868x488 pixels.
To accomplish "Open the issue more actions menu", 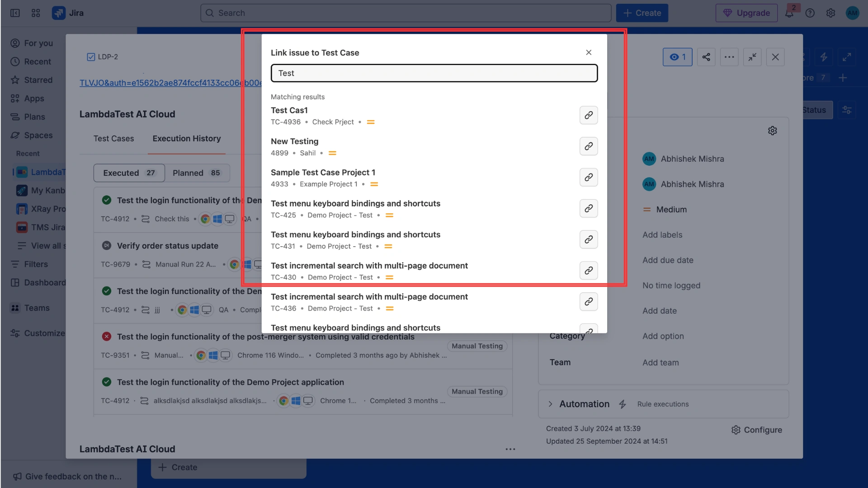I will (x=729, y=57).
